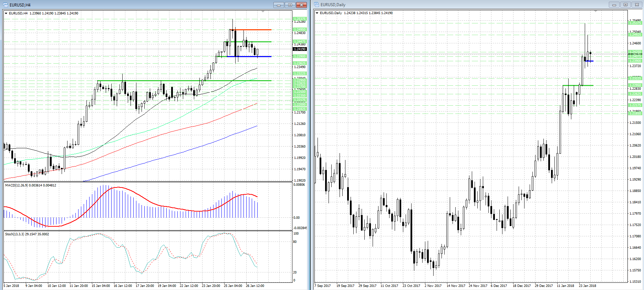Screen dimensions: 644x290
Task: Click the chart icon in EURUSD,H4 title bar
Action: point(6,5)
